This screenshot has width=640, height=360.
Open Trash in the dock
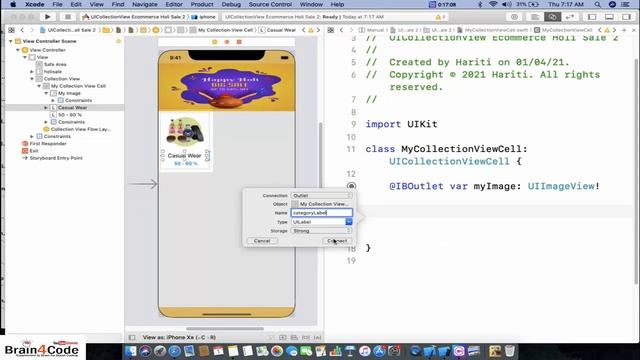pyautogui.click(x=509, y=351)
